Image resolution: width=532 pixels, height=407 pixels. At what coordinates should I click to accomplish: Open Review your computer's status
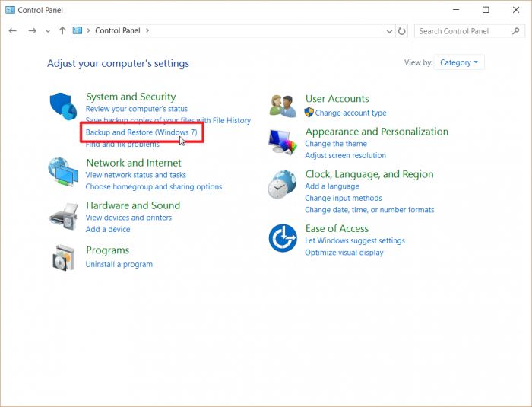click(x=136, y=109)
